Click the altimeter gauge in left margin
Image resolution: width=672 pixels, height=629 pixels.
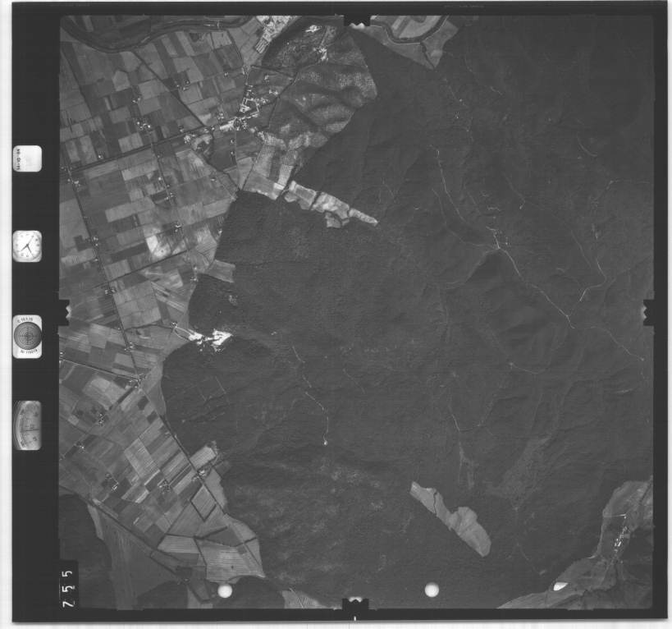28,425
